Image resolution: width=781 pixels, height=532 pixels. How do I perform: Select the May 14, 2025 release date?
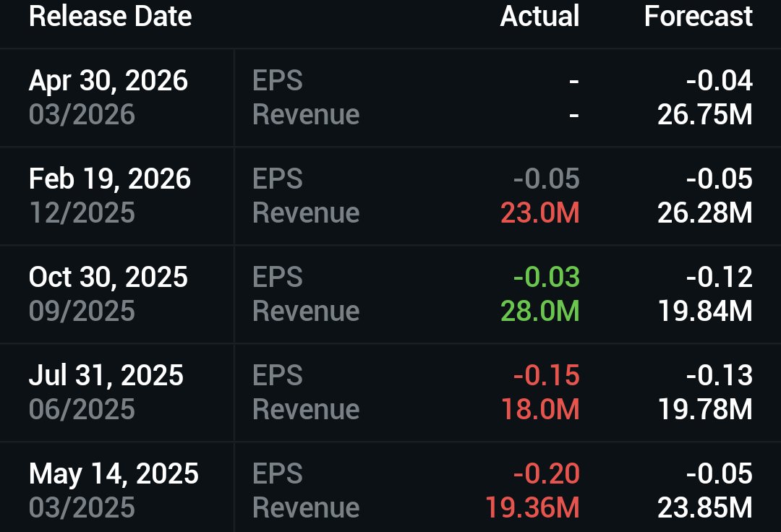[114, 473]
